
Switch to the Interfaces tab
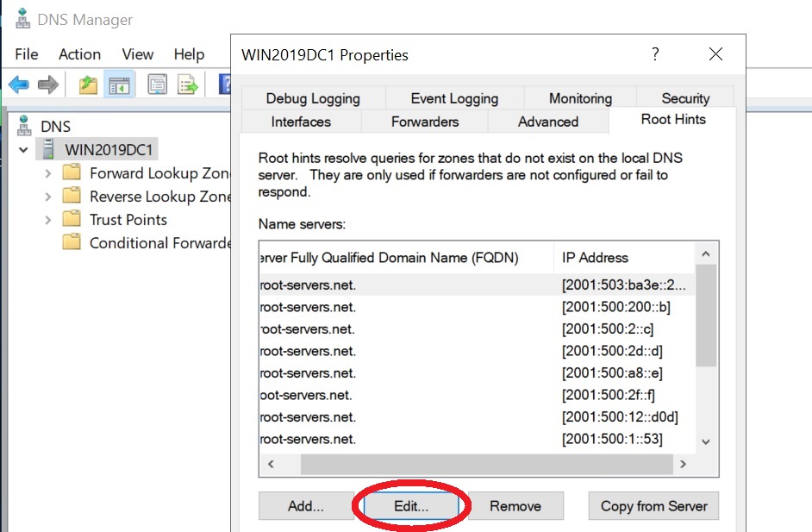coord(301,122)
